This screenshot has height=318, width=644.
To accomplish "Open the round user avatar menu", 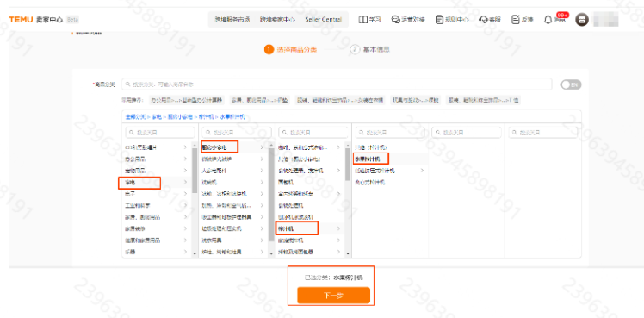I will click(x=581, y=19).
